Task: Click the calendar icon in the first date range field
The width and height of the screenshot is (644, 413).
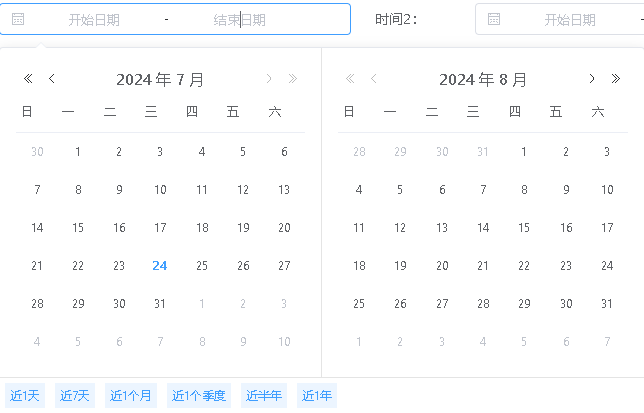Action: click(x=18, y=19)
